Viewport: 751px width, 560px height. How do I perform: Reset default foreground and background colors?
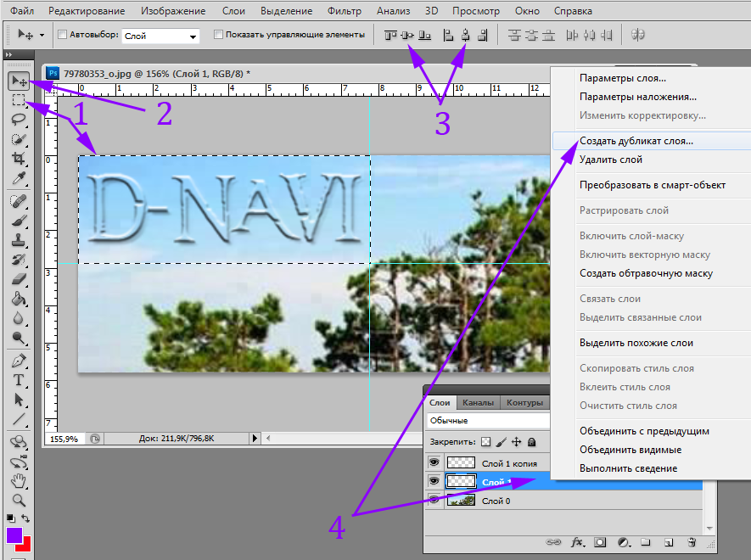coord(10,518)
